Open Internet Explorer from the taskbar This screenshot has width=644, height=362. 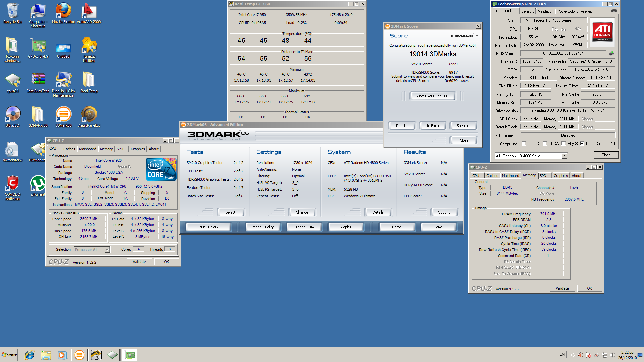(30, 355)
